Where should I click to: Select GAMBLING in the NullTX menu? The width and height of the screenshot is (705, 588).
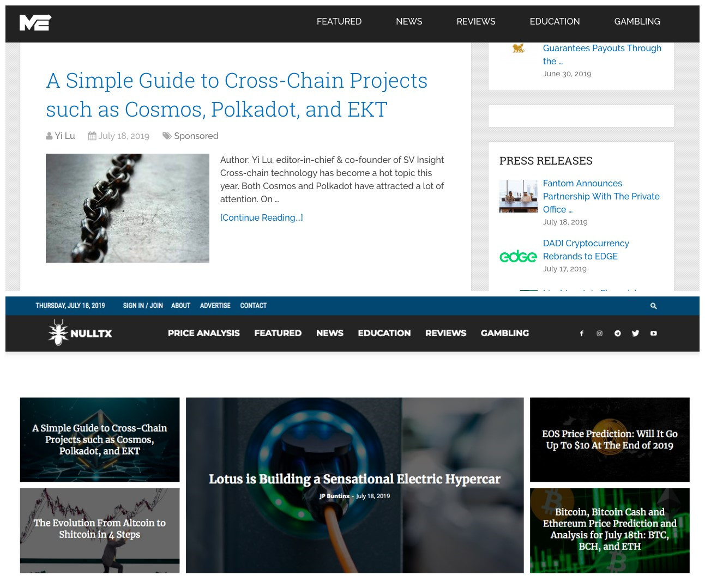point(505,333)
